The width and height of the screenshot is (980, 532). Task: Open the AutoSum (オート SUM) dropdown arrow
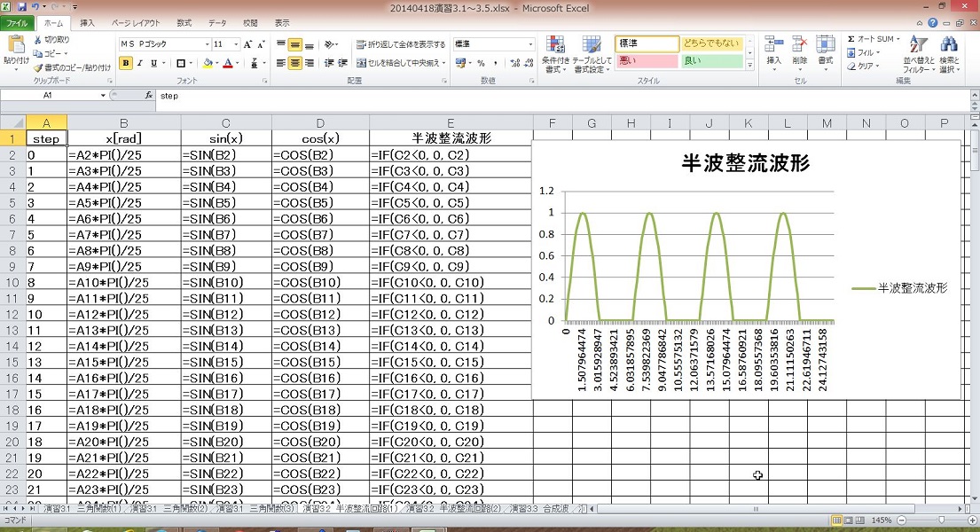coord(898,39)
